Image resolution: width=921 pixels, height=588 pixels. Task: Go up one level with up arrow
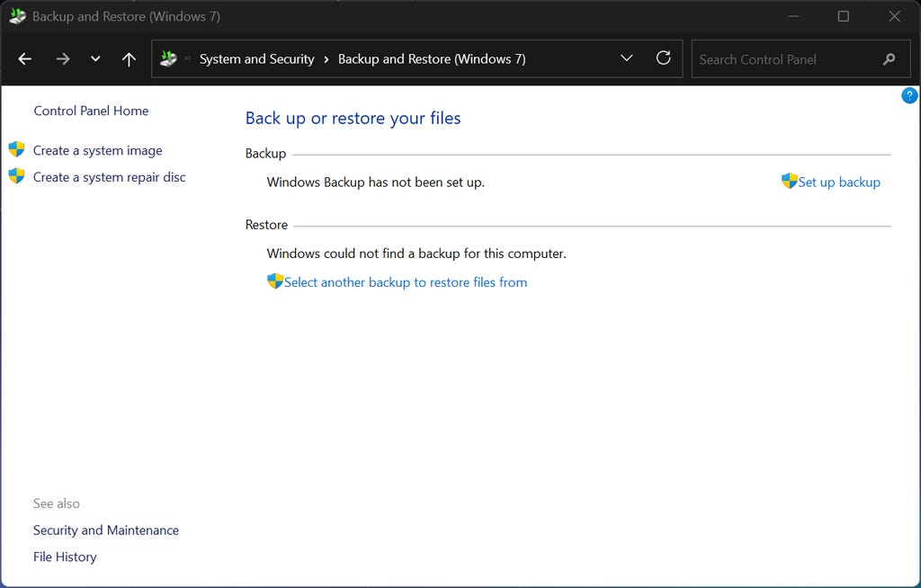129,59
